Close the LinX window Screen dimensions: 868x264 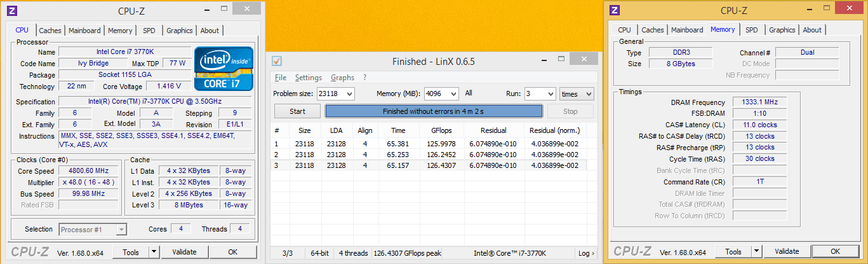pyautogui.click(x=583, y=59)
